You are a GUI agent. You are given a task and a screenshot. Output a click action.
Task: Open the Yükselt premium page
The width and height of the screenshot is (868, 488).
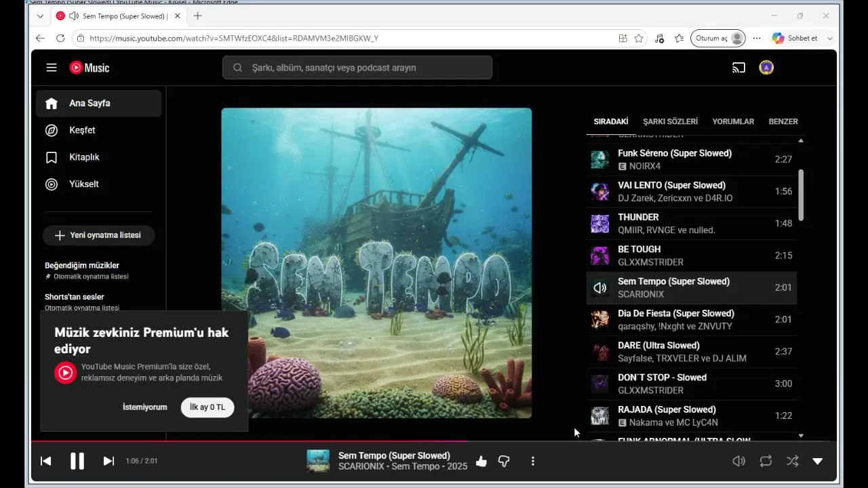click(x=98, y=184)
